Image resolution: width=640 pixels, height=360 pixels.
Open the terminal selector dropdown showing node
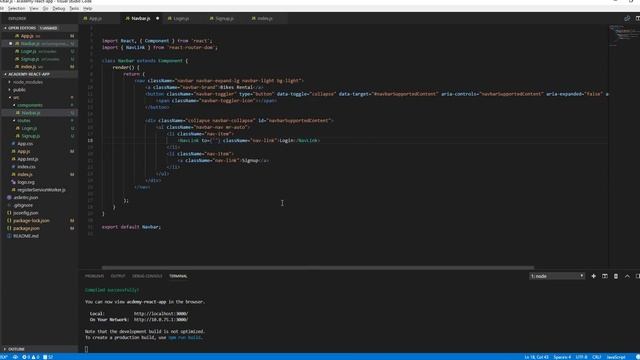pyautogui.click(x=557, y=276)
